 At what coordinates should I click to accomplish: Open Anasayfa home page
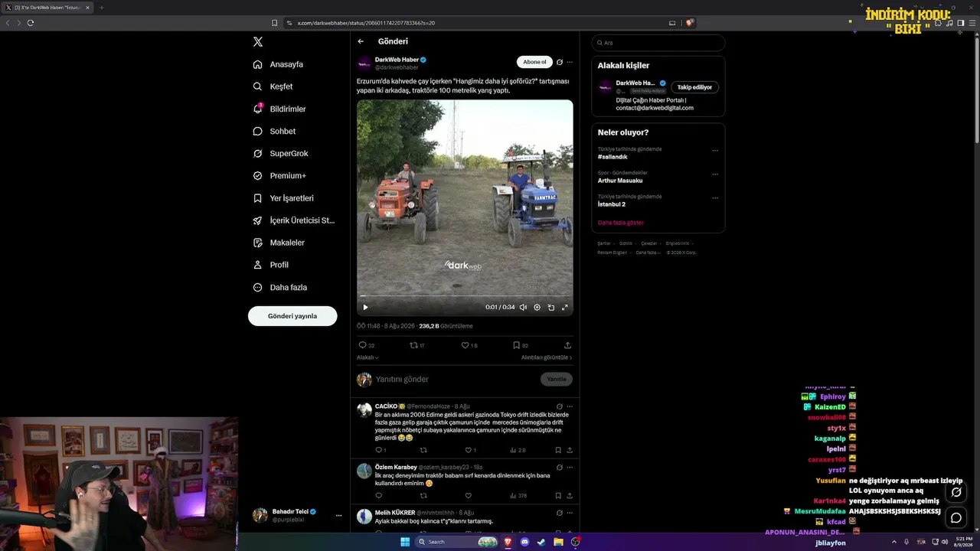click(279, 64)
